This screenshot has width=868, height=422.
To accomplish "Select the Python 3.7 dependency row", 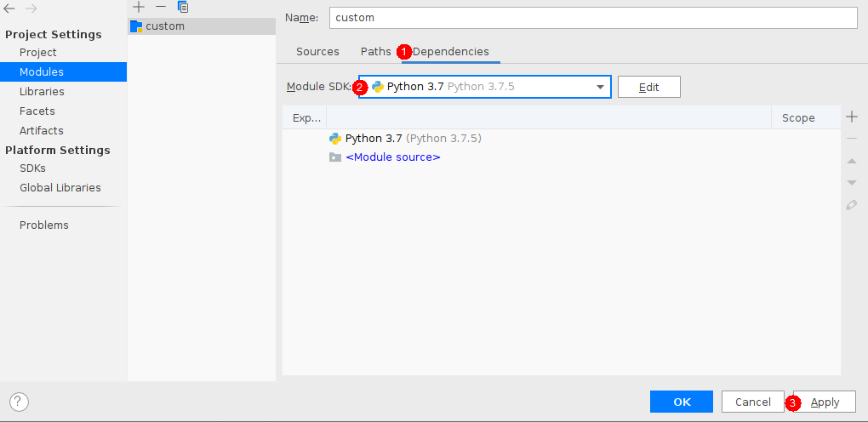I will point(562,139).
